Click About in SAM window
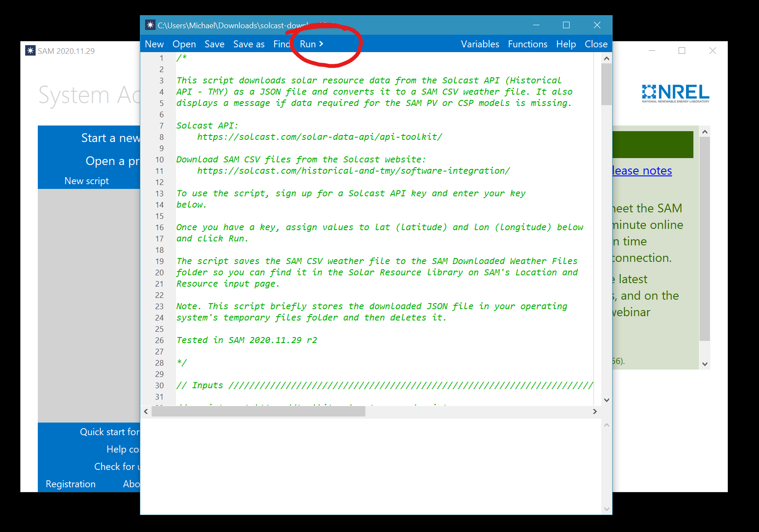This screenshot has width=759, height=532. [x=131, y=484]
